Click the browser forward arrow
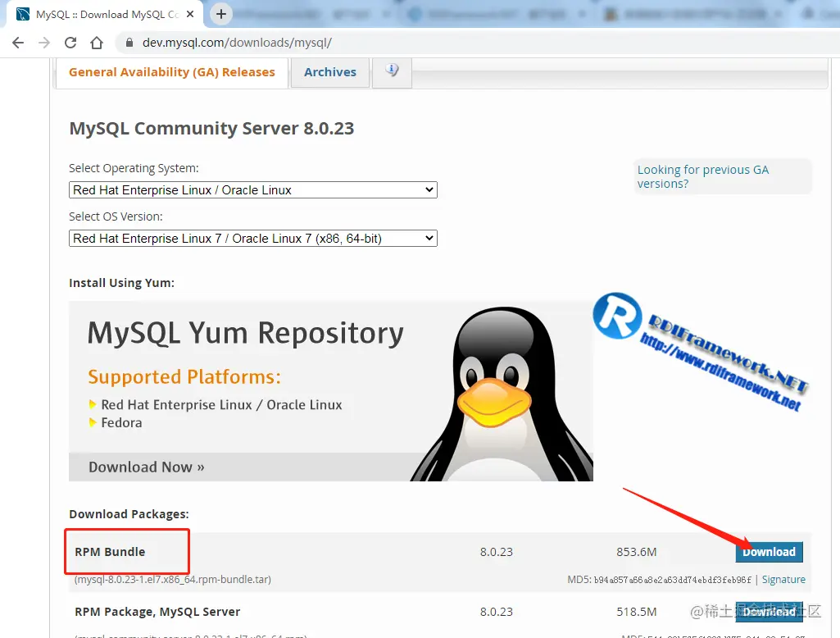The height and width of the screenshot is (638, 840). (44, 43)
